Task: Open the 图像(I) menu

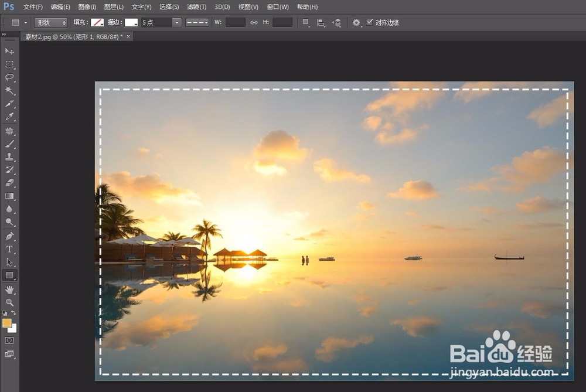Action: pyautogui.click(x=87, y=7)
